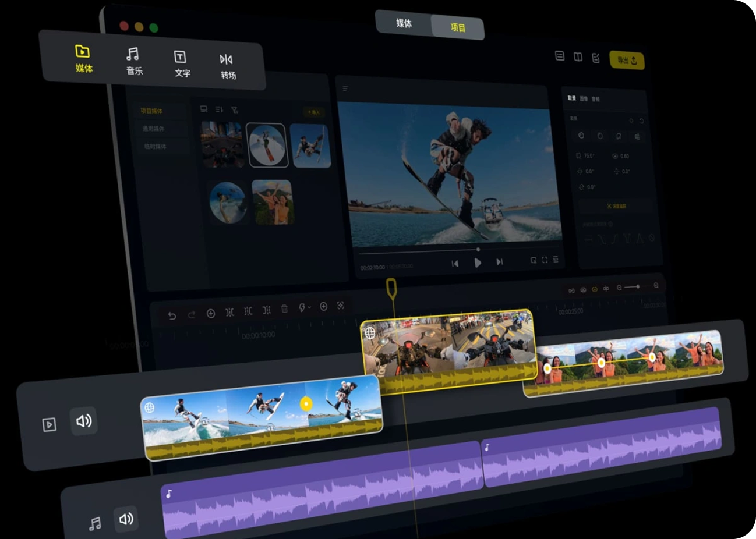
Task: Switch to the 项目 tab
Action: click(458, 27)
